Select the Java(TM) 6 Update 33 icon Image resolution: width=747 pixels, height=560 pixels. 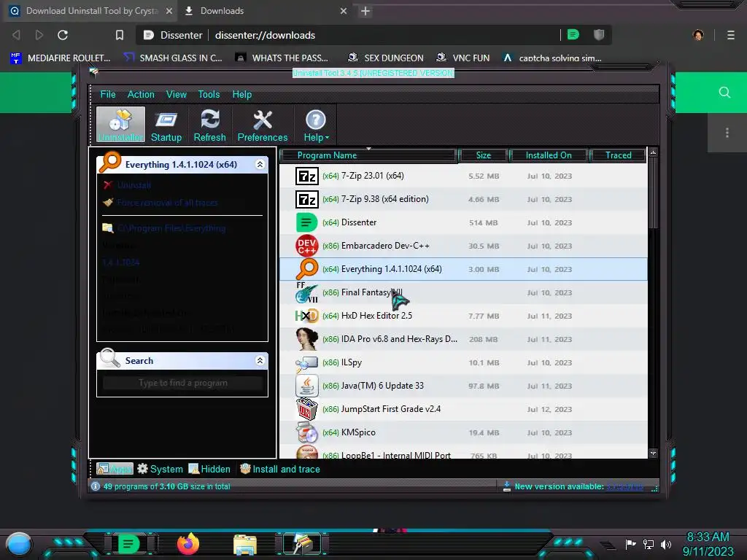[307, 386]
